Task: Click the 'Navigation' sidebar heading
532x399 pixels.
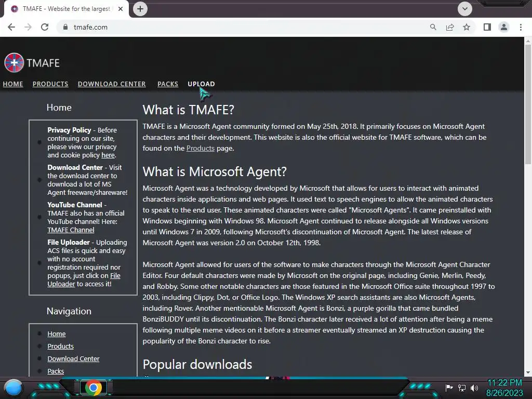Action: coord(69,311)
